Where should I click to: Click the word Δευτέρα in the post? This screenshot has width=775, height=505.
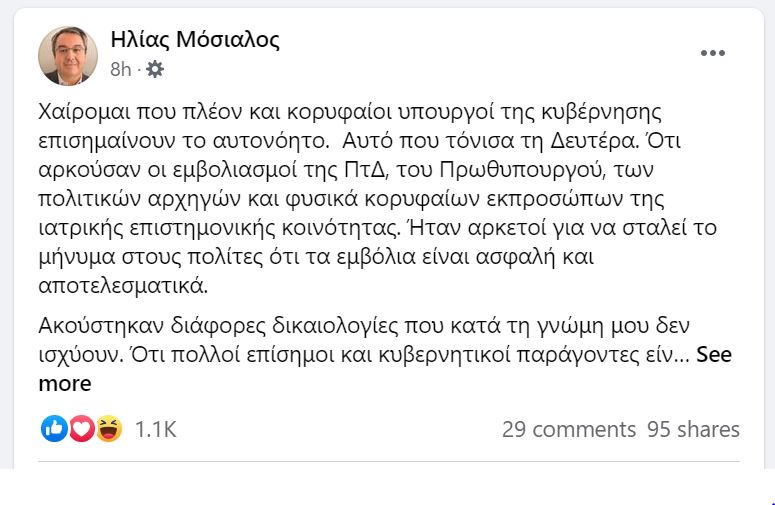click(x=592, y=141)
